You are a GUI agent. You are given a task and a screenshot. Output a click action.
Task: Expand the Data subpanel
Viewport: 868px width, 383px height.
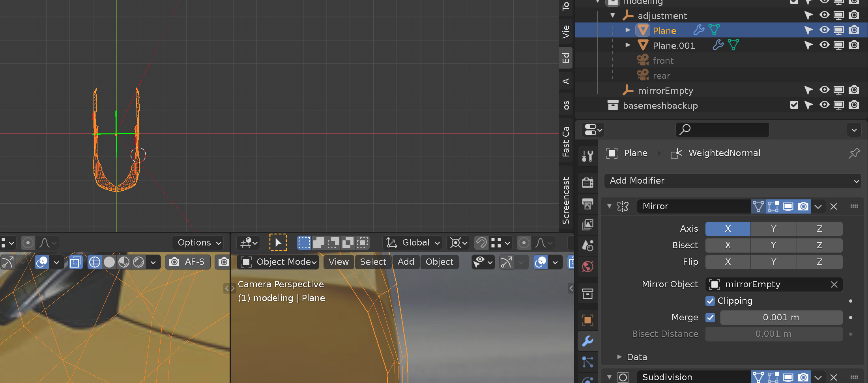coord(619,357)
